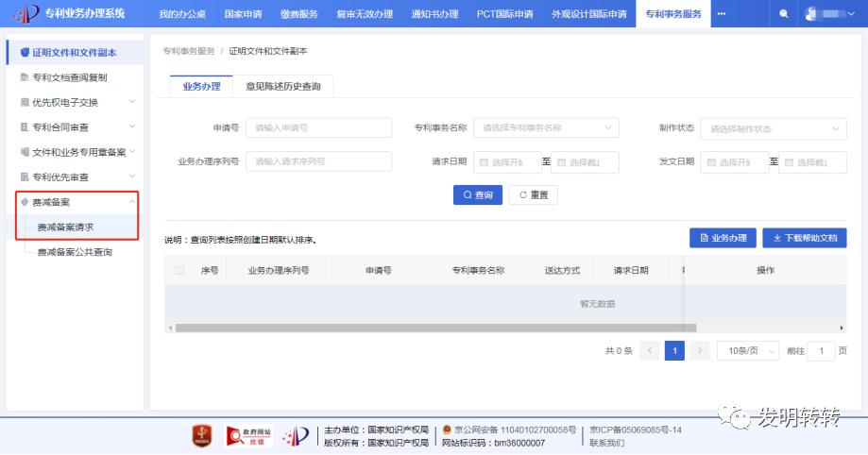Open the more (…) navigation overflow menu

722,14
